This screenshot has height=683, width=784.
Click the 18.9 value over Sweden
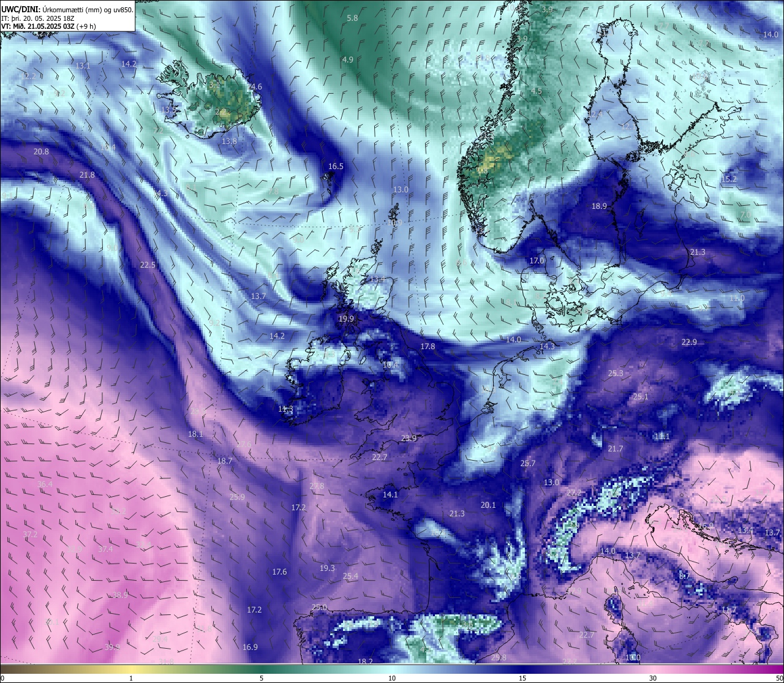coord(599,206)
